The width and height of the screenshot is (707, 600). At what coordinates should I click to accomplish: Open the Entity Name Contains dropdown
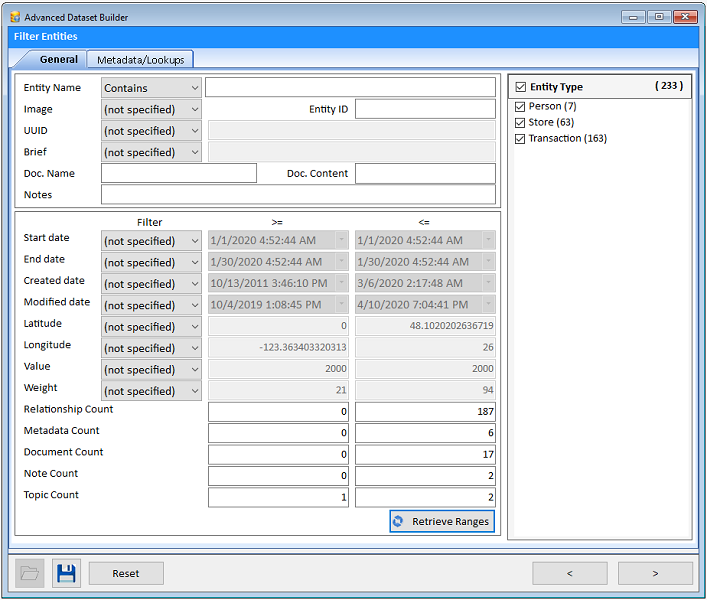pos(151,88)
